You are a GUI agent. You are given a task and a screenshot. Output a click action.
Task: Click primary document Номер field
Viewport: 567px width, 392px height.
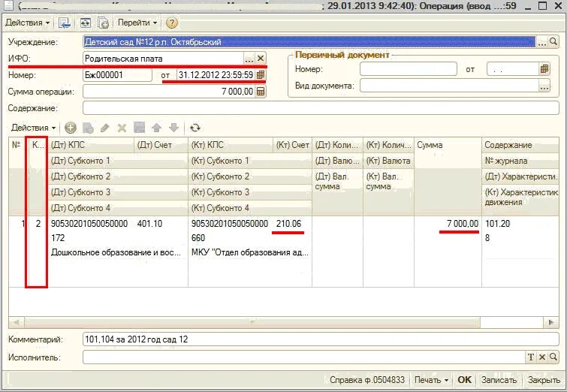[409, 68]
